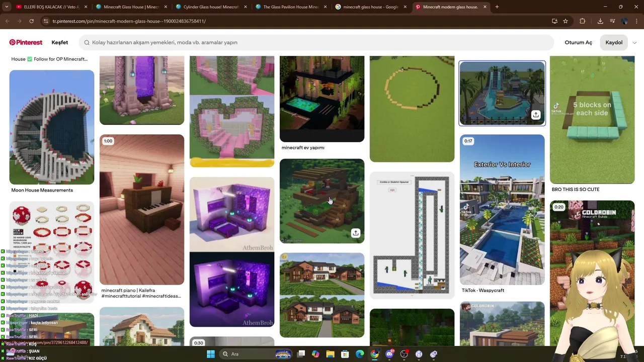The image size is (644, 362).
Task: Open the mob spawner diagram pin
Action: click(x=412, y=235)
